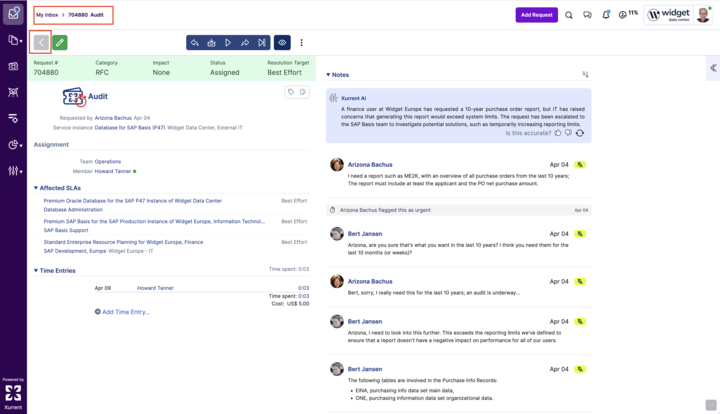Viewport: 720px width, 414px height.
Task: Give thumbs down to the AI summary
Action: [x=568, y=133]
